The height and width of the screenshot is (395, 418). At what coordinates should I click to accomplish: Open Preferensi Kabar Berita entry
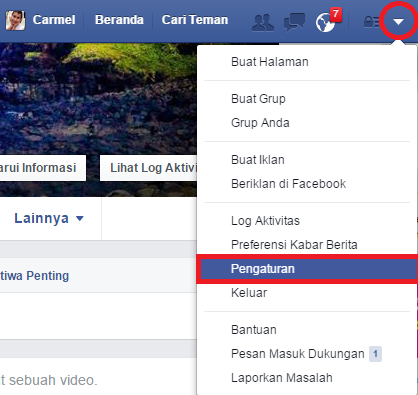pos(294,245)
